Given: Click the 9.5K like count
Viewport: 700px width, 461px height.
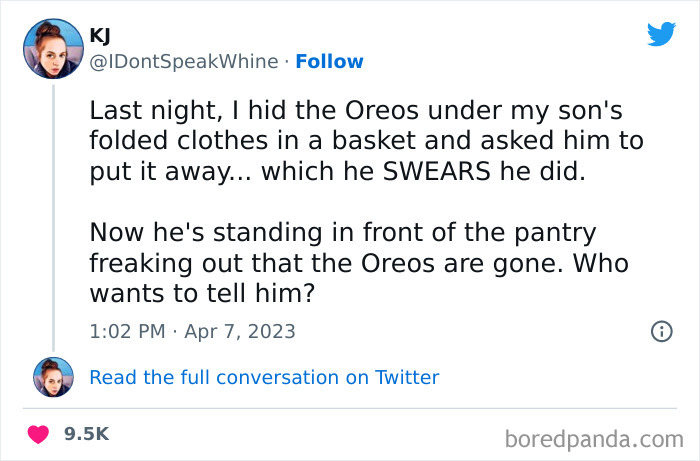Looking at the screenshot, I should coord(85,434).
